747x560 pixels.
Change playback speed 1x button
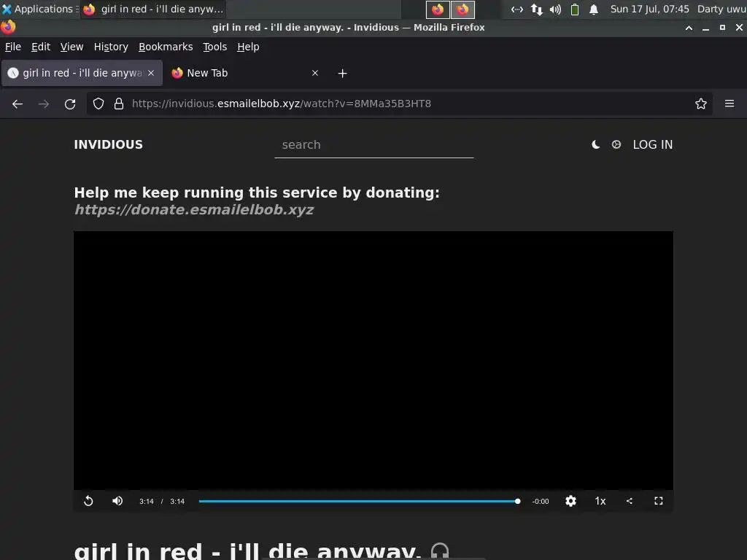tap(600, 501)
